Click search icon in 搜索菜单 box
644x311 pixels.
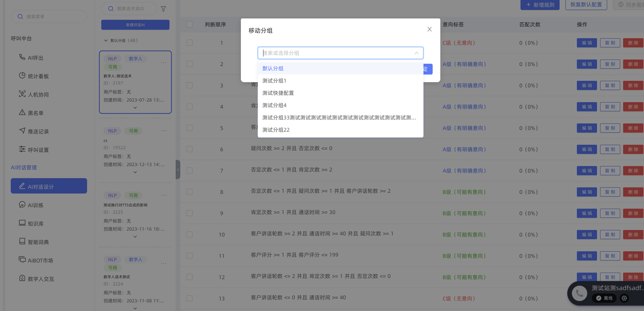pyautogui.click(x=20, y=17)
